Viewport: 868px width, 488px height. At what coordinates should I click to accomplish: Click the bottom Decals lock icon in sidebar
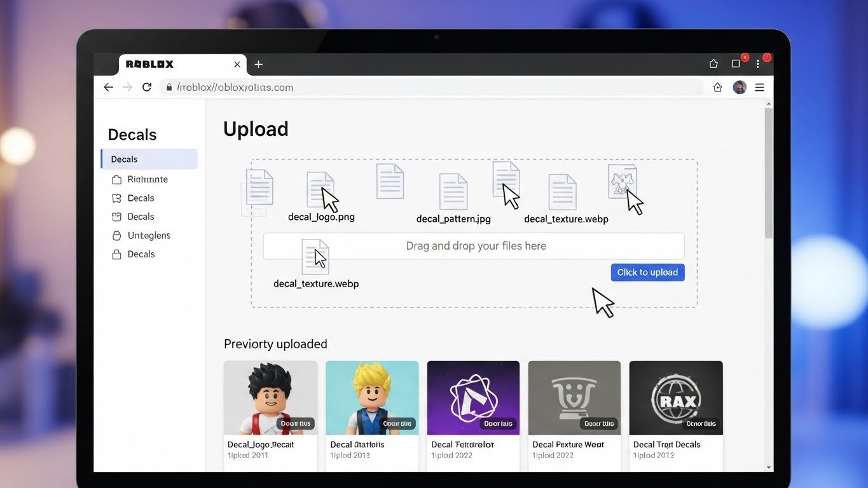coord(116,254)
